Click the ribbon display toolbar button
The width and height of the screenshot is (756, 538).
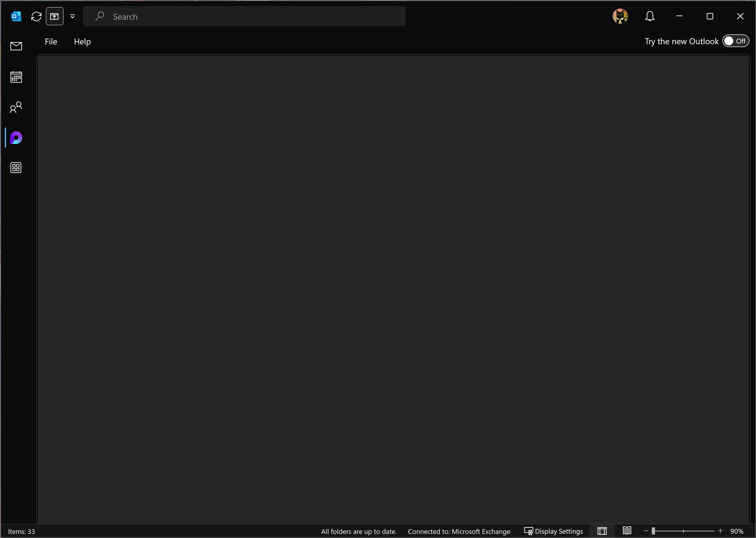[54, 16]
